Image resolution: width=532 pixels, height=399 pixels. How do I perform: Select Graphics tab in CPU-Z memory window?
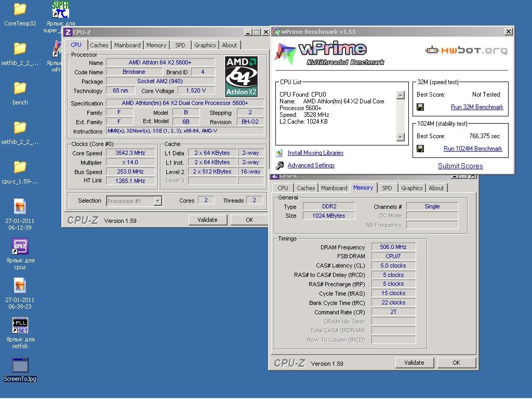(x=412, y=188)
